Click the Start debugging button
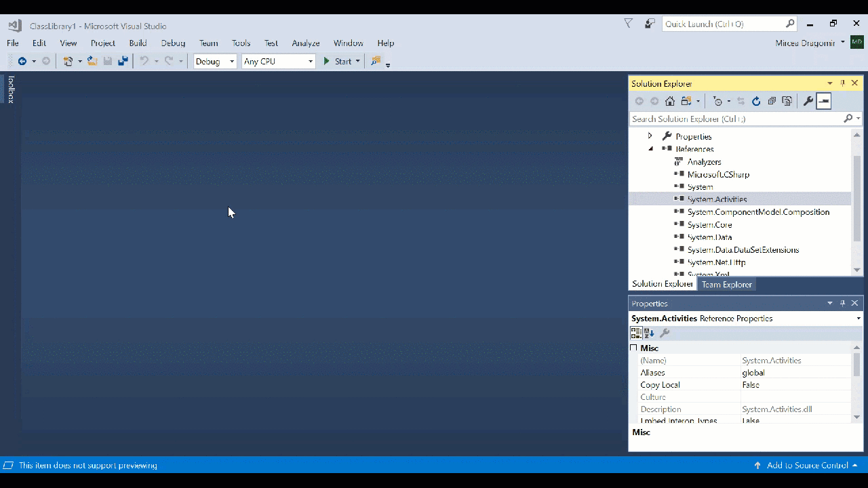The height and width of the screenshot is (488, 868). (x=337, y=61)
